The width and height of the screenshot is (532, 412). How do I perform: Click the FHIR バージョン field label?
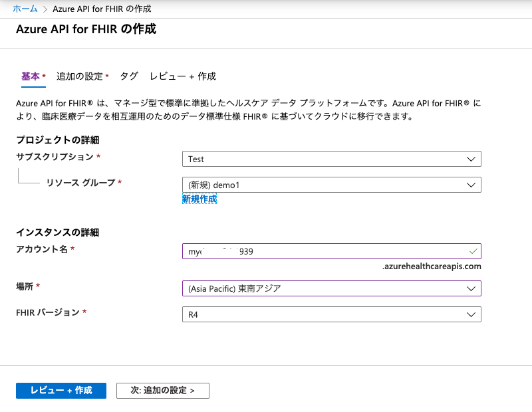point(48,312)
